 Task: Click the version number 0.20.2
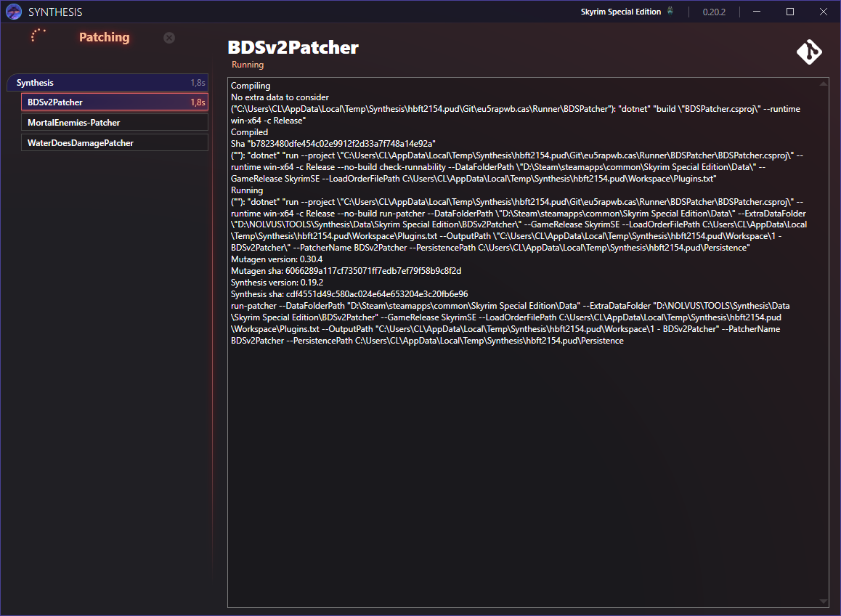pyautogui.click(x=714, y=12)
